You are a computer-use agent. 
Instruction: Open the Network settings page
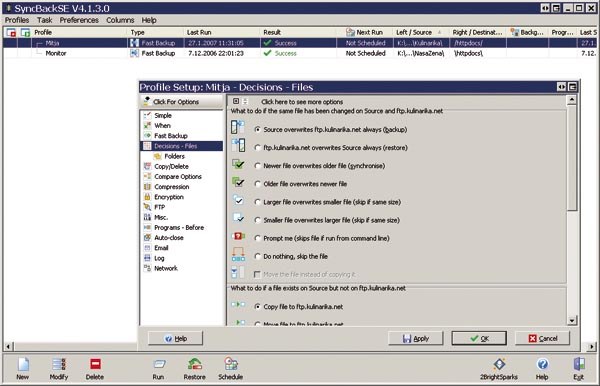tap(166, 268)
